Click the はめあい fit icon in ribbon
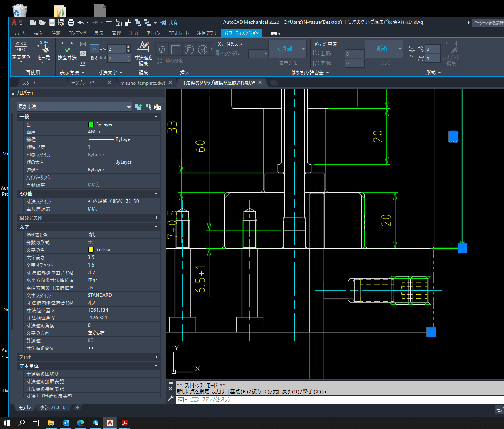The width and height of the screenshot is (504, 429). click(x=221, y=44)
